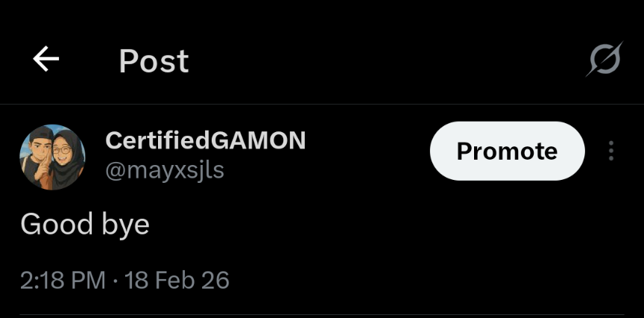Open Grok via the slashed-circle icon
This screenshot has width=644, height=318.
604,60
